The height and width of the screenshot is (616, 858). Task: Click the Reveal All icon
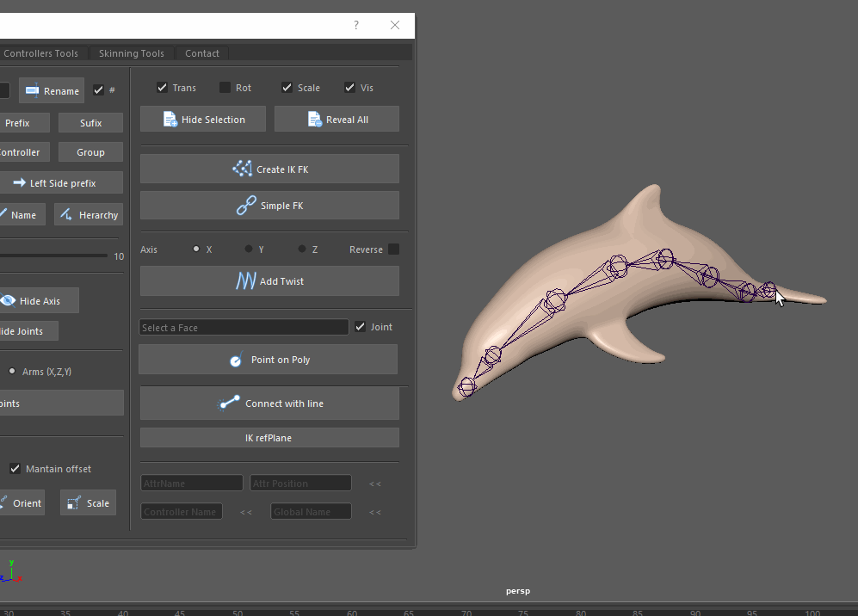pos(314,120)
